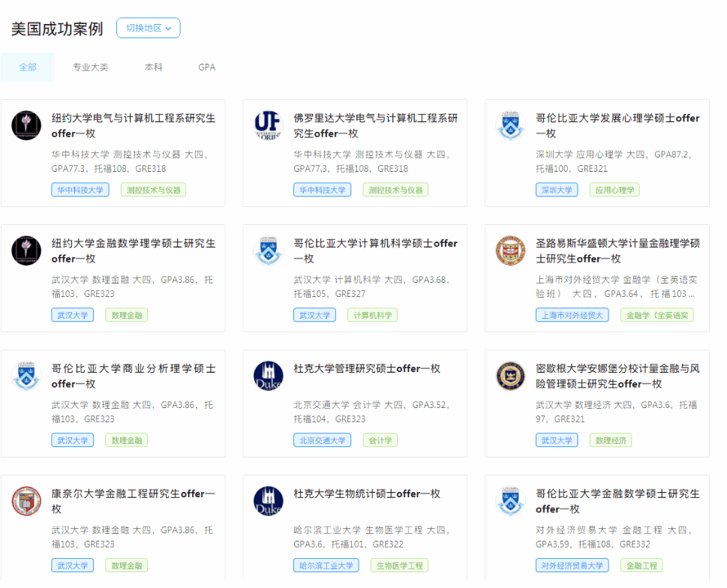
Task: Select the 全部 filter tab
Action: pos(28,67)
